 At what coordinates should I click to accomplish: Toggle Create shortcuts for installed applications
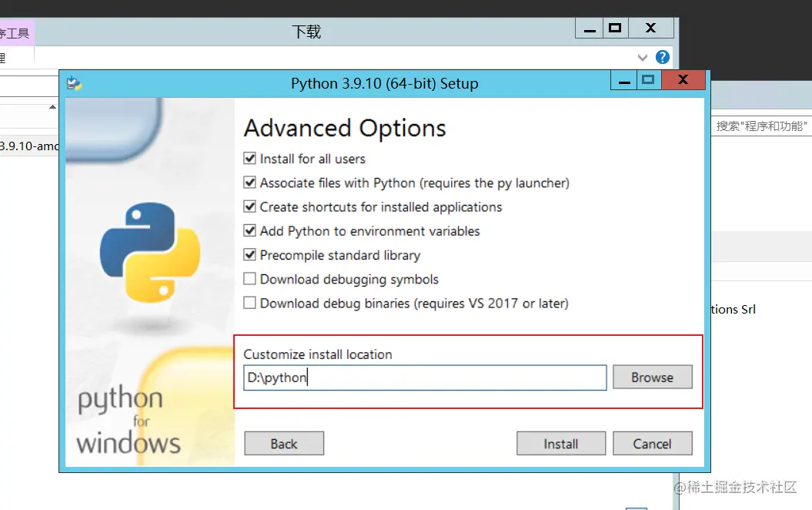pos(249,206)
